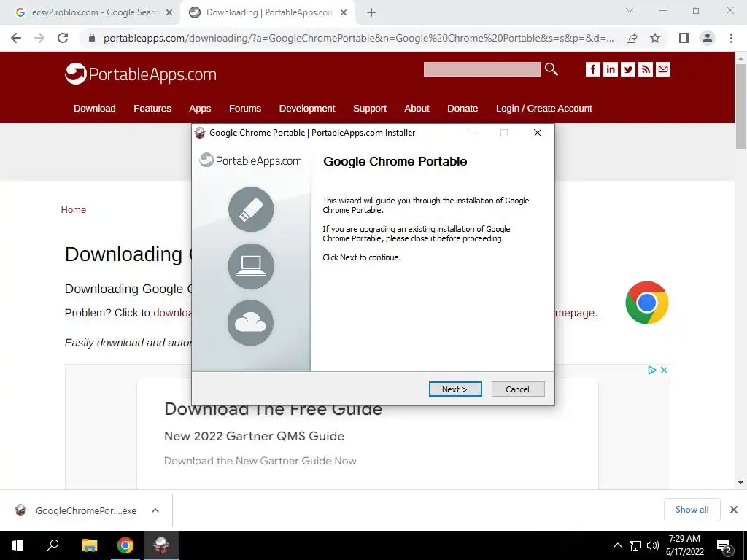Click the installer taskbar icon
Image resolution: width=747 pixels, height=560 pixels.
tap(161, 545)
